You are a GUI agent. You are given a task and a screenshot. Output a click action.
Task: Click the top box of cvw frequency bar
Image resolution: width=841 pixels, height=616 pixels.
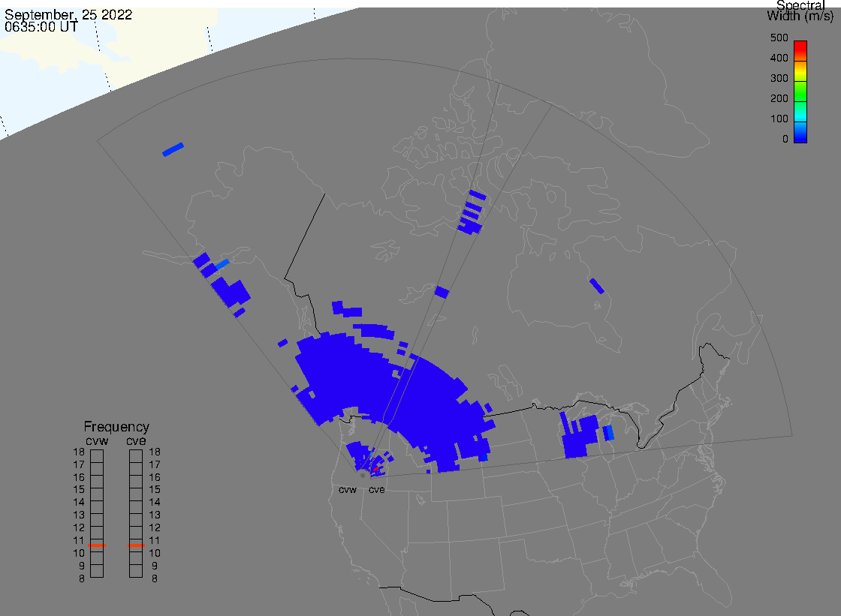[97, 456]
